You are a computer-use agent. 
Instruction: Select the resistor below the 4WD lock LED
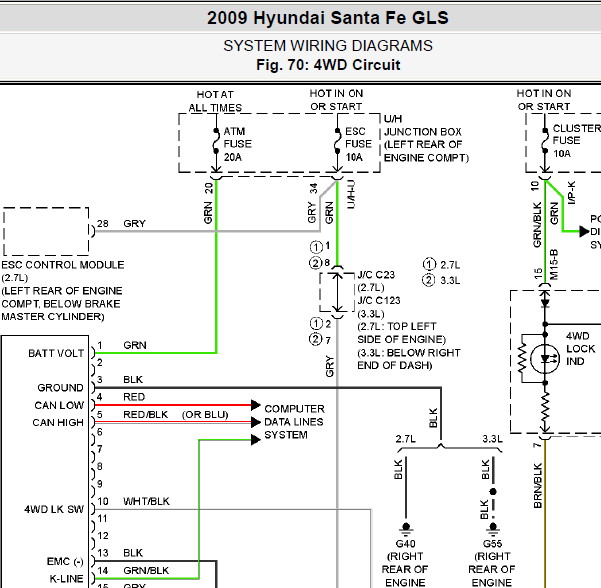(x=545, y=407)
